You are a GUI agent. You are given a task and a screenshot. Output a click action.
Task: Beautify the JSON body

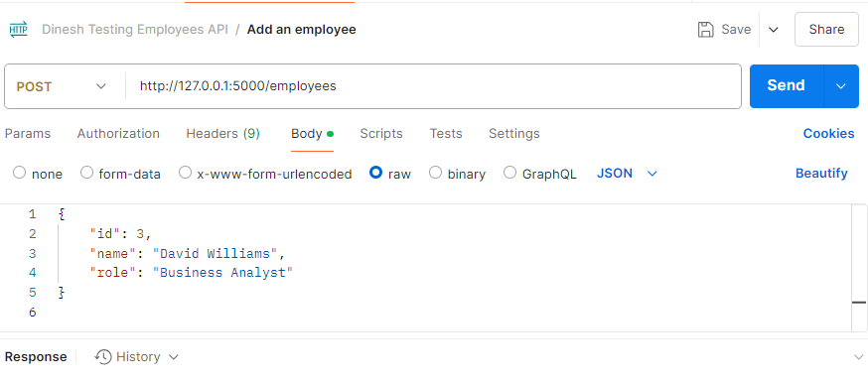tap(821, 174)
